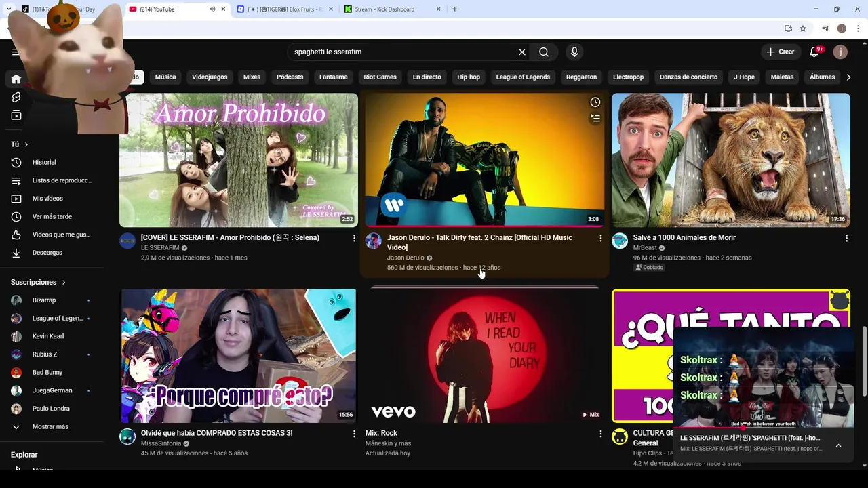Select the Pódcasts filter chip
The image size is (868, 488).
290,77
